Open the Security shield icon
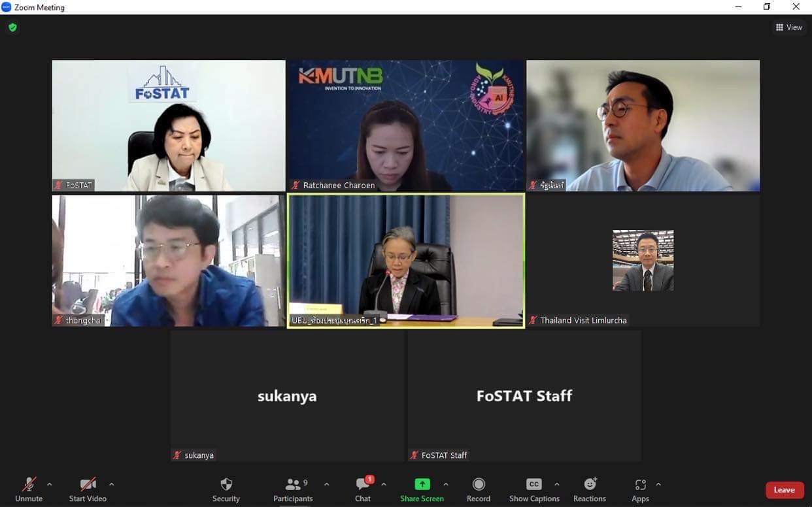This screenshot has height=507, width=812. click(x=226, y=484)
